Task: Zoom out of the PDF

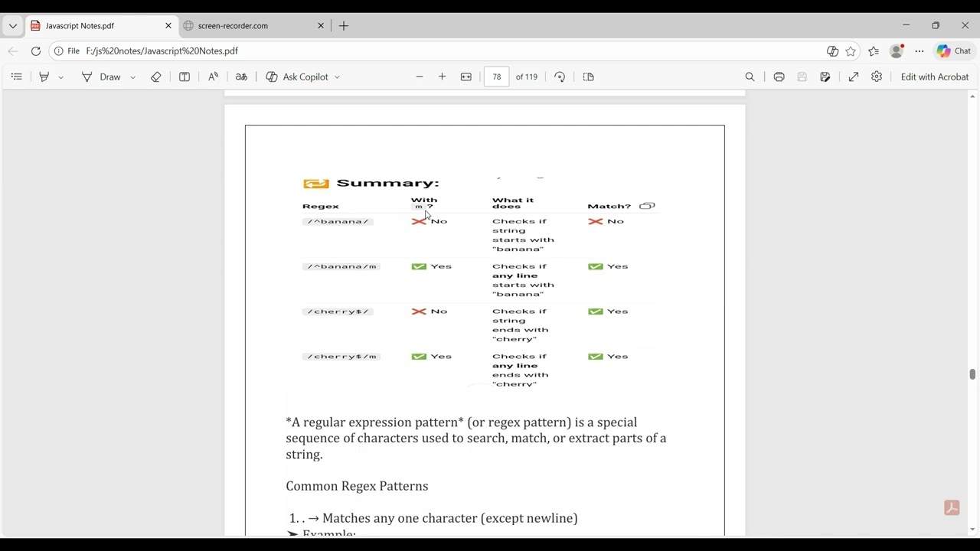Action: pyautogui.click(x=420, y=77)
